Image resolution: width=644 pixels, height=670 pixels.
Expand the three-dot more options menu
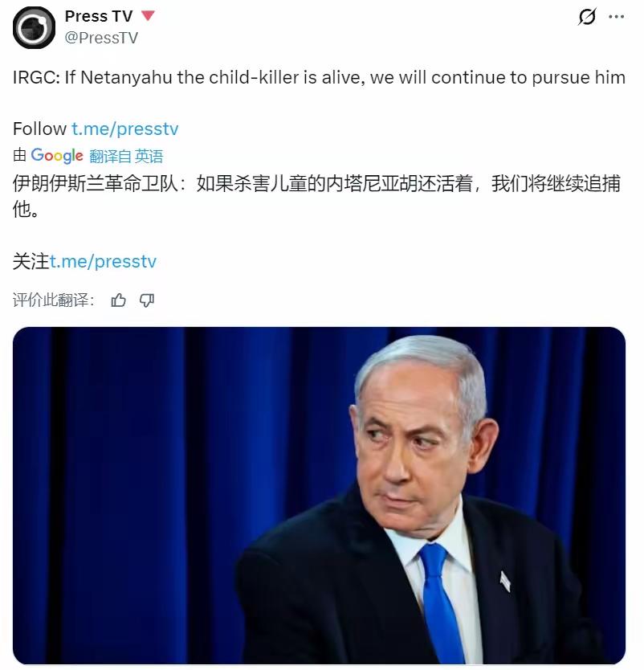click(x=616, y=17)
